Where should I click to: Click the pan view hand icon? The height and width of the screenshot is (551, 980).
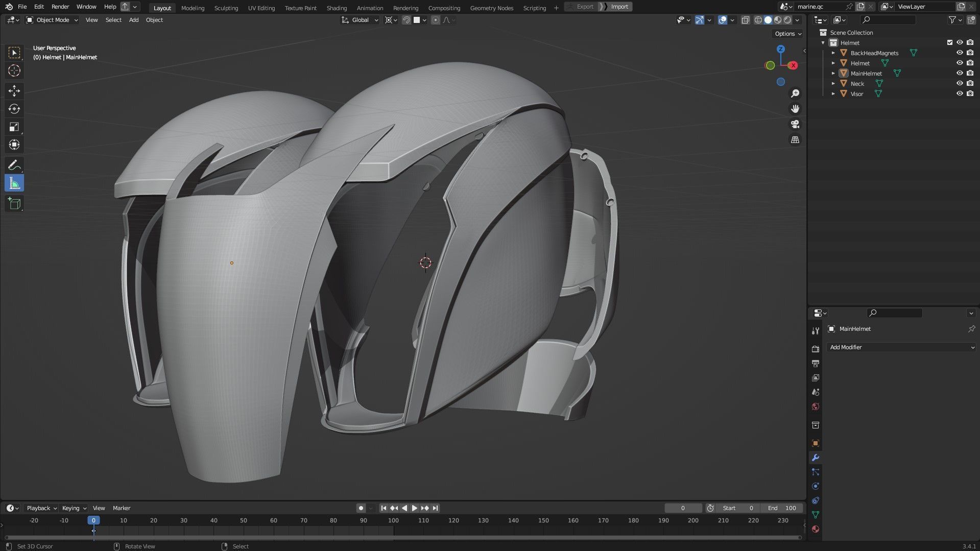point(795,109)
